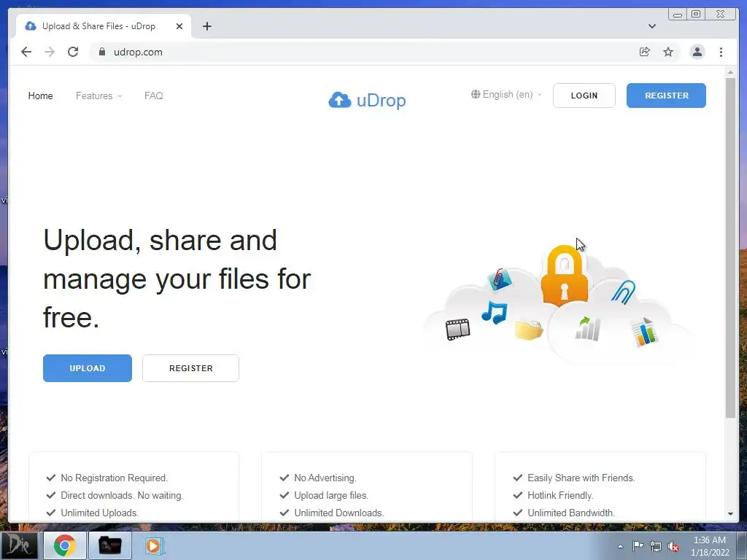747x560 pixels.
Task: Click the blue paperclip icon in the cloud
Action: pos(623,292)
